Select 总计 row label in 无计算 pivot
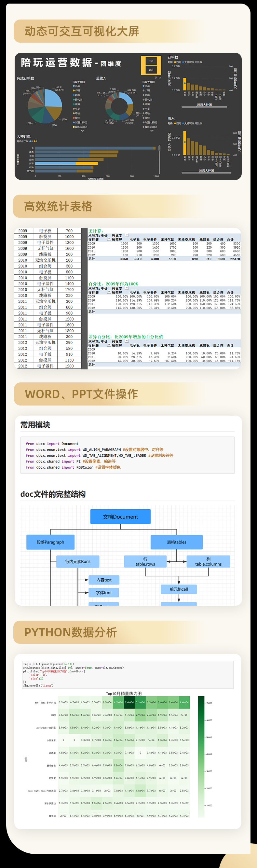257x868 pixels. click(92, 259)
